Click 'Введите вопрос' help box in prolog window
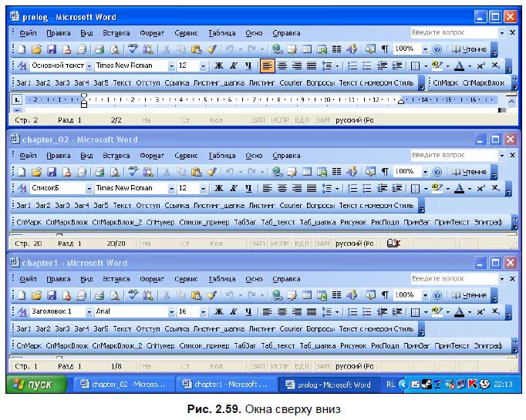Screen dimensions: 526x420 click(454, 33)
